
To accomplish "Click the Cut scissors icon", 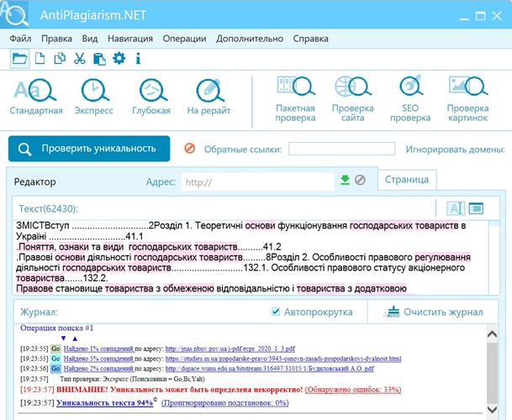I will pyautogui.click(x=79, y=59).
